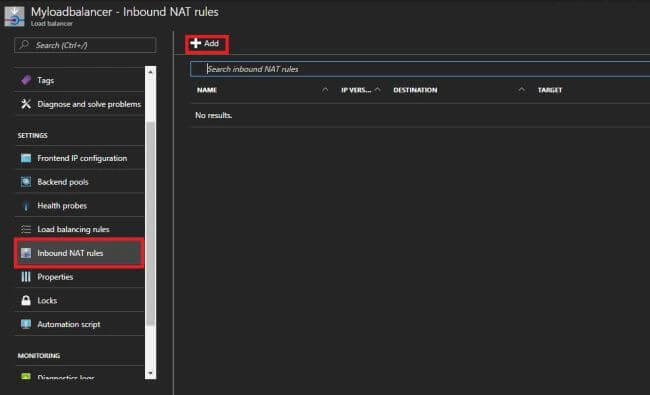
Task: Click the Frontend IP configuration icon
Action: point(26,158)
